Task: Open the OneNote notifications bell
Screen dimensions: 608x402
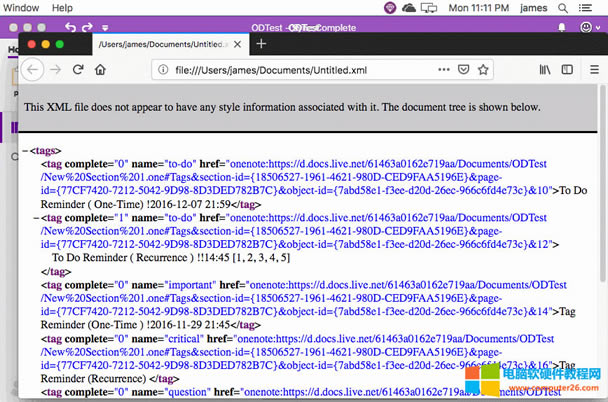Action: coord(560,26)
